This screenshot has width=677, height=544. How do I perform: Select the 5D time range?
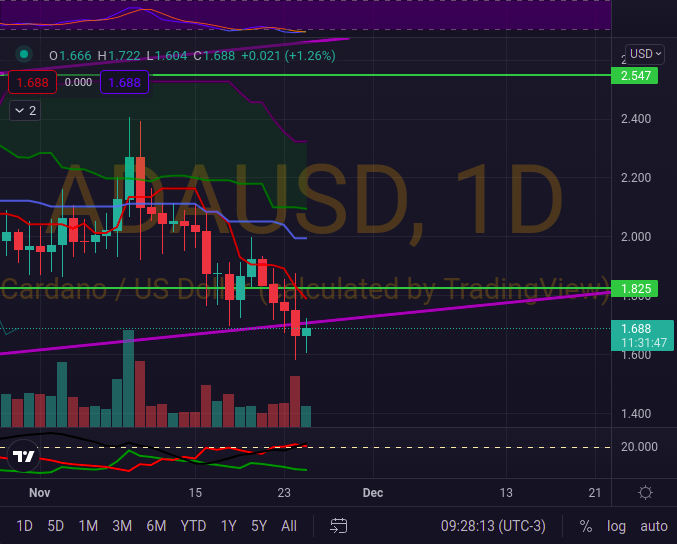click(56, 526)
